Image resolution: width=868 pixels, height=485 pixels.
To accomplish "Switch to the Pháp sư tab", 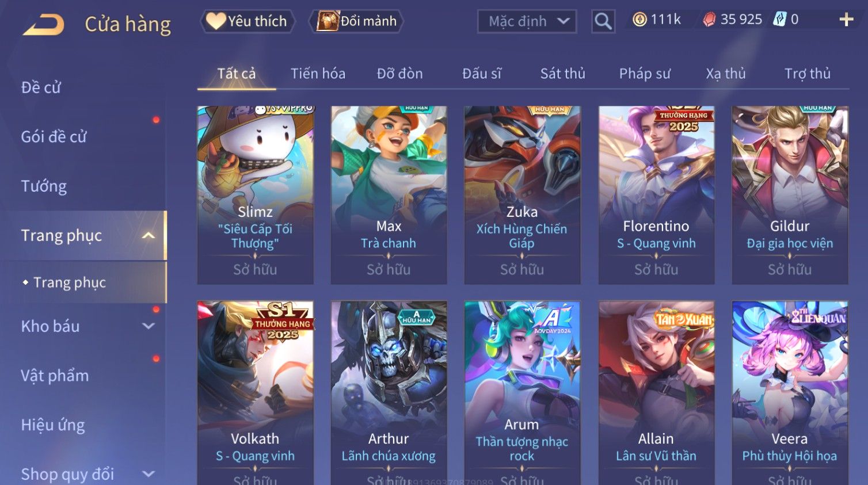I will coord(645,74).
